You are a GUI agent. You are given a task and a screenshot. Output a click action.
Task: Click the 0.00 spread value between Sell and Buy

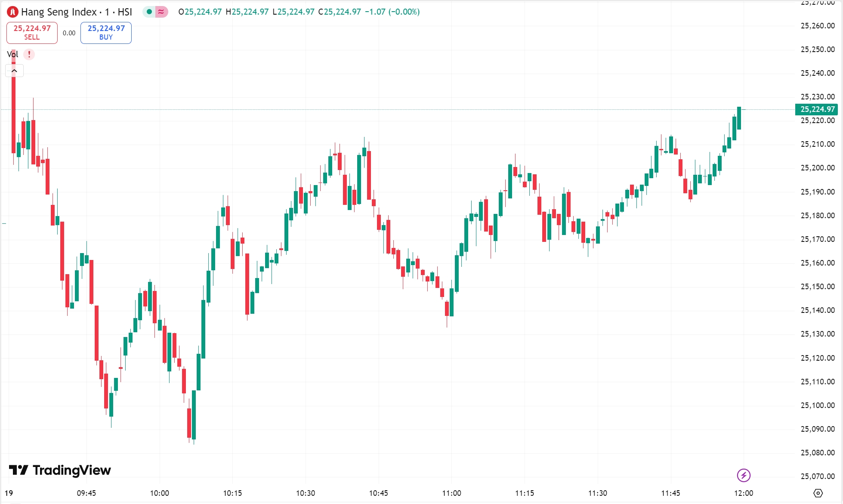(x=69, y=33)
